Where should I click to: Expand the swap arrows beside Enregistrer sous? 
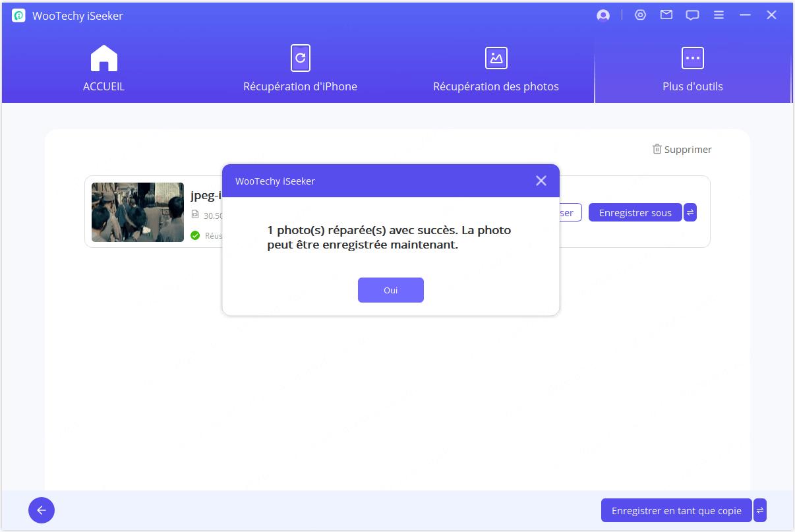(690, 212)
